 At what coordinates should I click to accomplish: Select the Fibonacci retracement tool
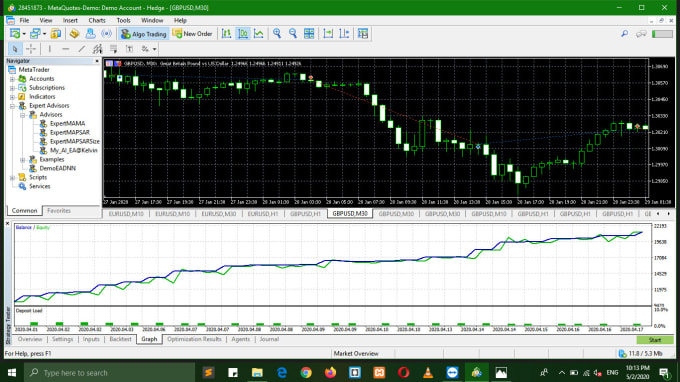click(114, 49)
